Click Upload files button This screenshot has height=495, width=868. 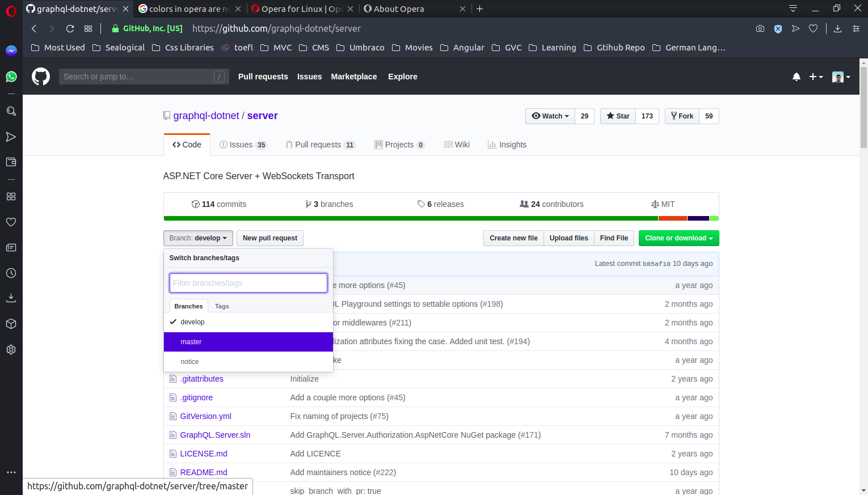click(x=568, y=238)
